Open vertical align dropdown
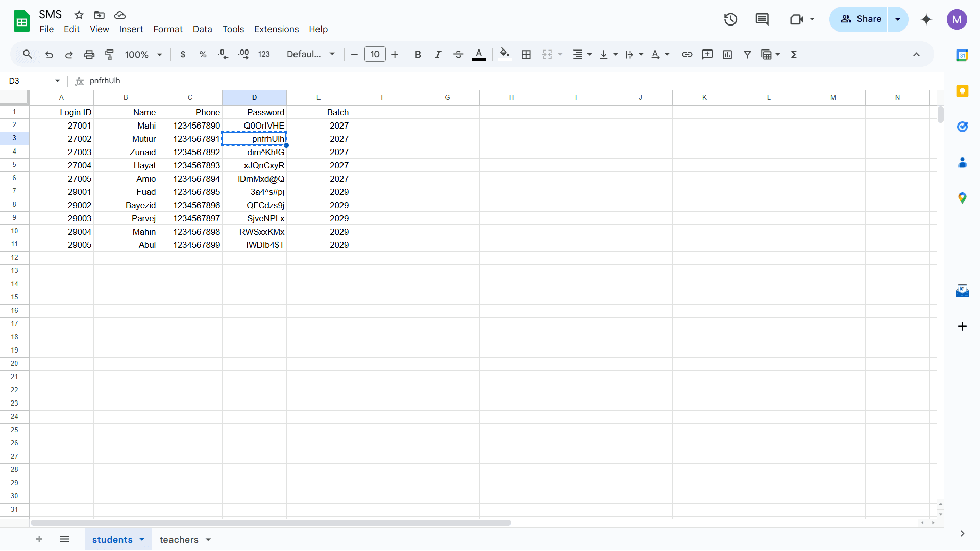 608,54
